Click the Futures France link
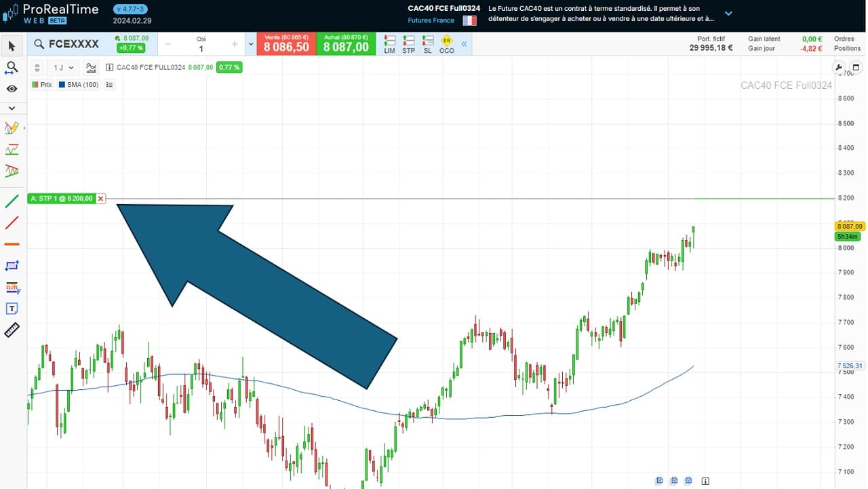The image size is (868, 489). coord(431,20)
